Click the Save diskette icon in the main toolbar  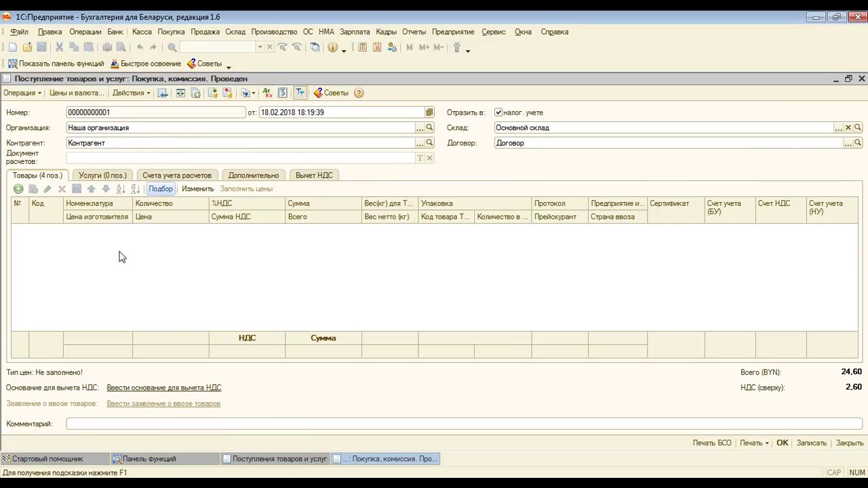point(41,47)
